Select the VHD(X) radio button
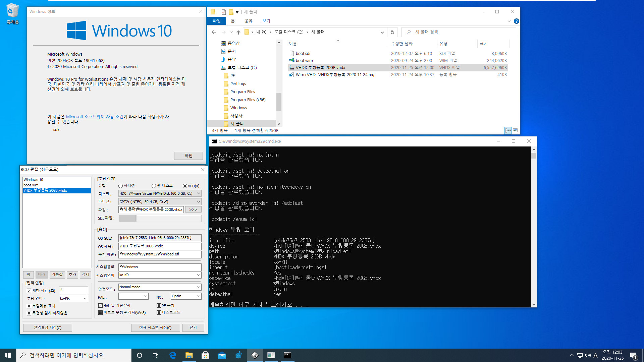 [185, 186]
